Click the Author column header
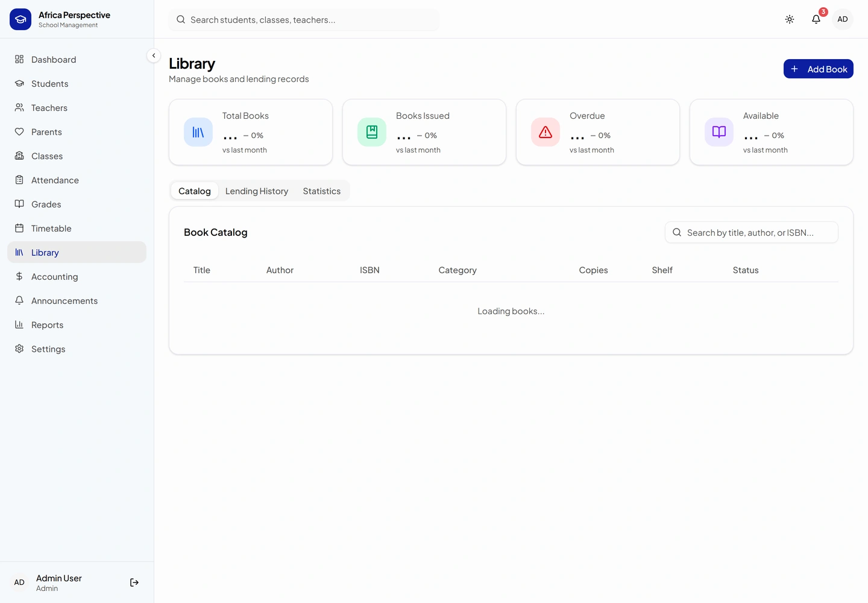 (x=280, y=270)
